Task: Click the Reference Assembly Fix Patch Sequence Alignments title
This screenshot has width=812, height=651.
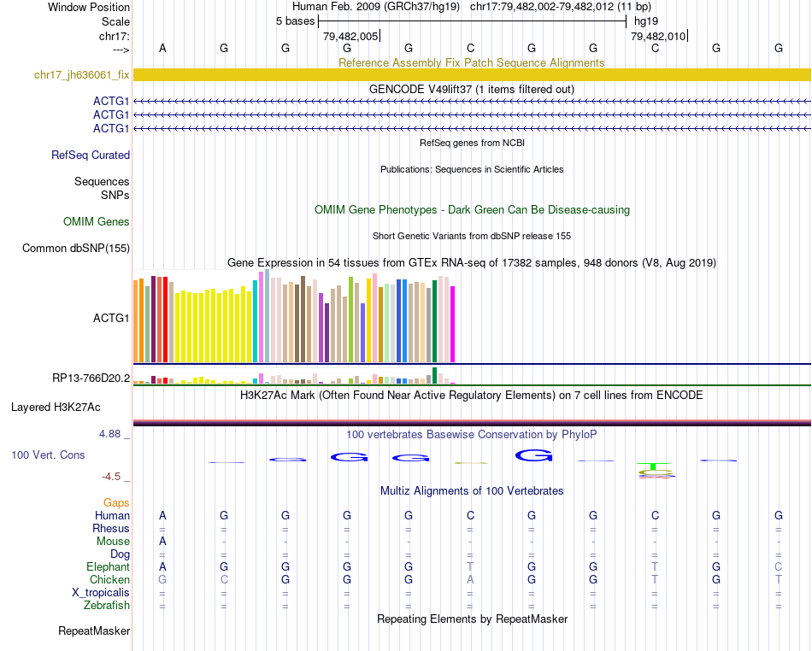Action: [x=471, y=62]
